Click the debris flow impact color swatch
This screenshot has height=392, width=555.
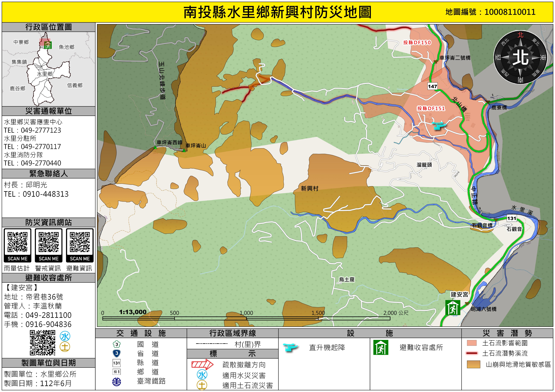[472, 343]
